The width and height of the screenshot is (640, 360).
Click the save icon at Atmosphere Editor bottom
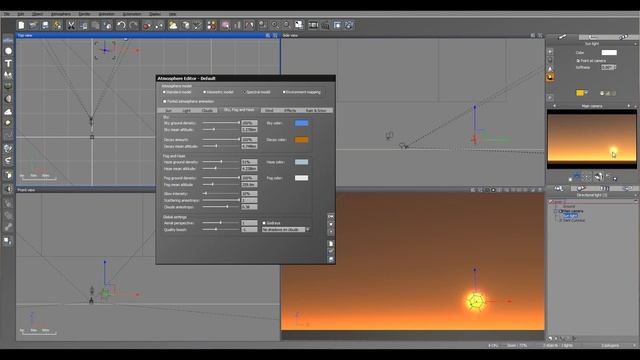click(331, 260)
